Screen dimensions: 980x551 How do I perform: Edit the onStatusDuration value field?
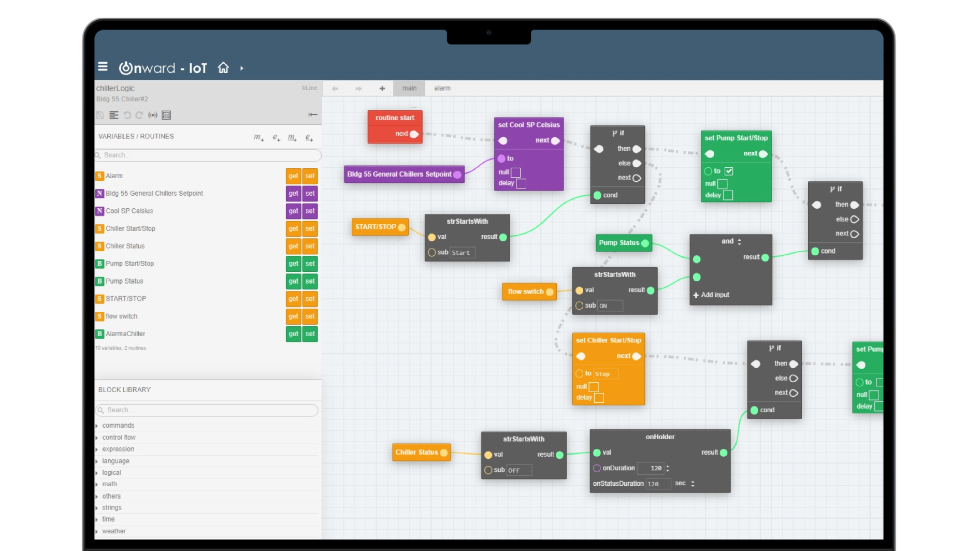pos(658,484)
